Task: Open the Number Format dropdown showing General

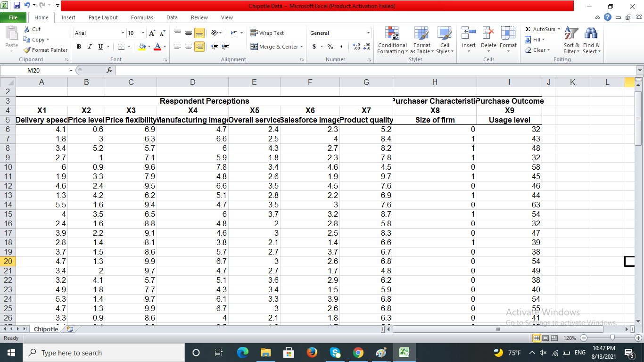Action: [339, 33]
